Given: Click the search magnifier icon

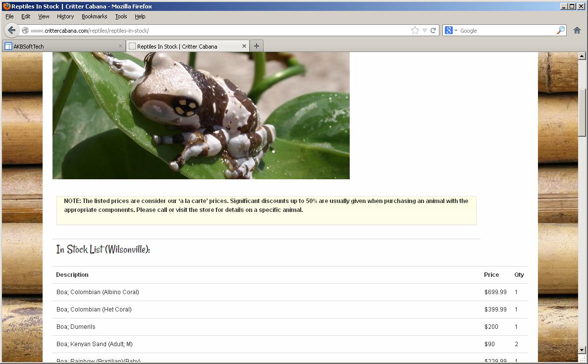Looking at the screenshot, I should click(x=560, y=30).
